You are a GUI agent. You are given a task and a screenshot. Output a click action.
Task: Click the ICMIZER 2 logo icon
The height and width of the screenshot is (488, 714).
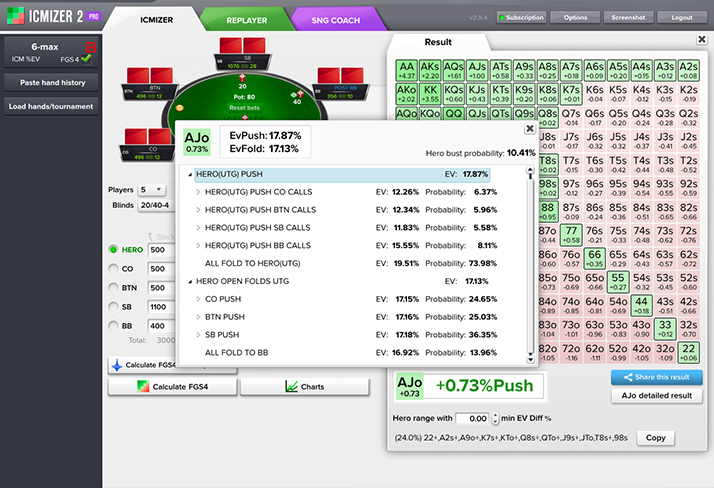point(15,16)
